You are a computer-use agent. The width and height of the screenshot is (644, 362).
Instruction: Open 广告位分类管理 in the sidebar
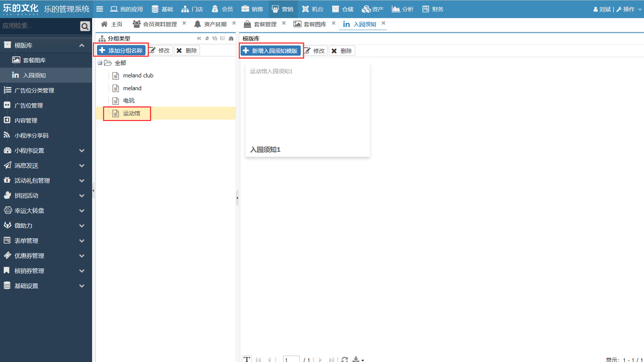click(x=46, y=90)
